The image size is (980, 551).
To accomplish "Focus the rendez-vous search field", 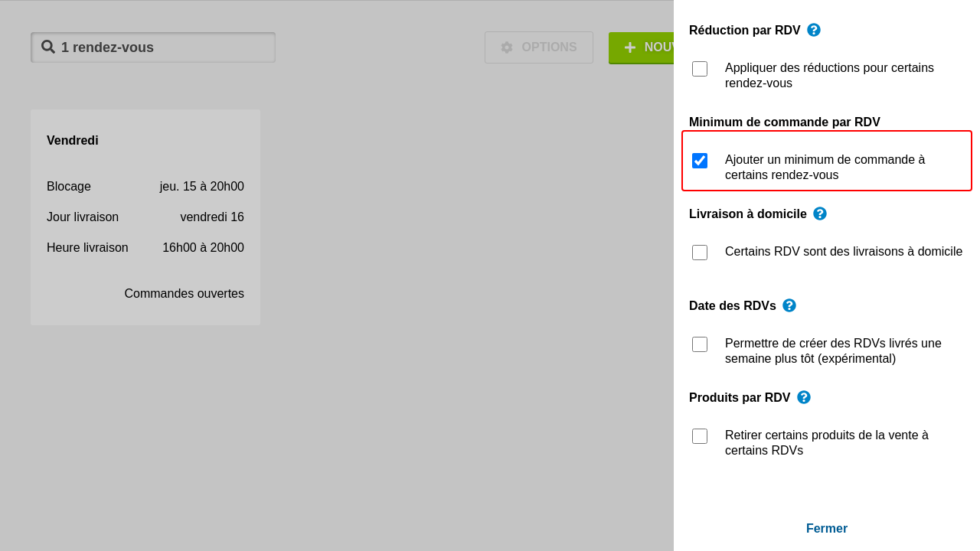I will [x=165, y=47].
